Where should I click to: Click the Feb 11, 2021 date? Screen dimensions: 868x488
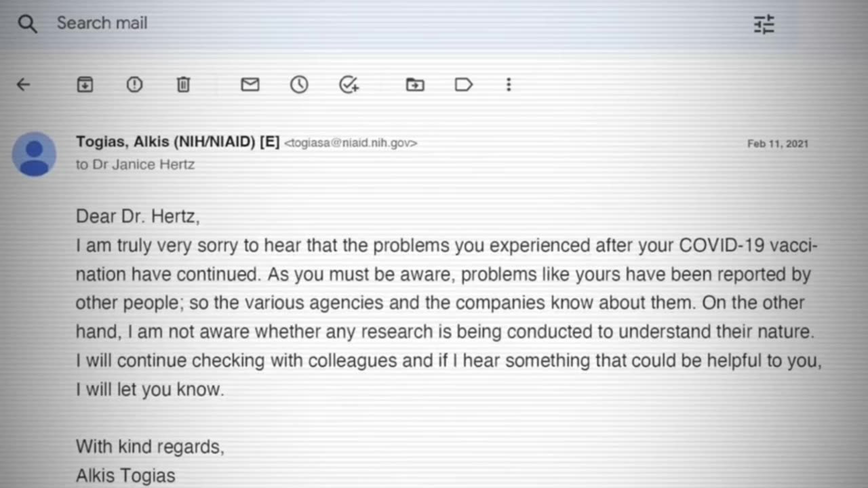click(777, 144)
